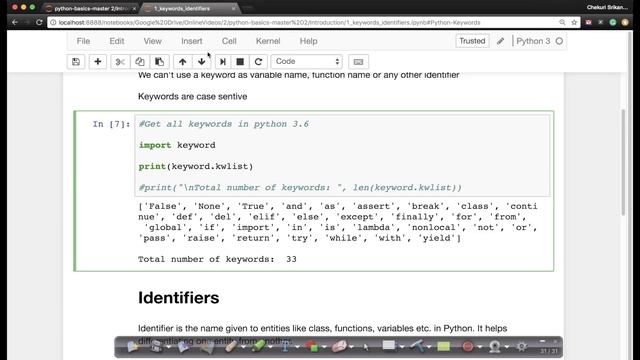The width and height of the screenshot is (640, 360).
Task: Copy selected cells using the toolbar icon
Action: (x=140, y=62)
